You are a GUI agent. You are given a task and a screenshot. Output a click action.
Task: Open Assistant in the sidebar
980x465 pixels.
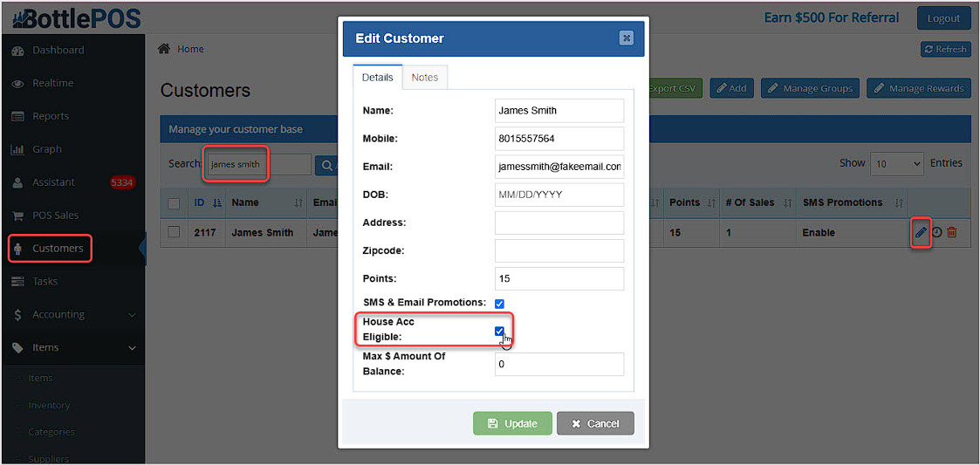tap(53, 182)
